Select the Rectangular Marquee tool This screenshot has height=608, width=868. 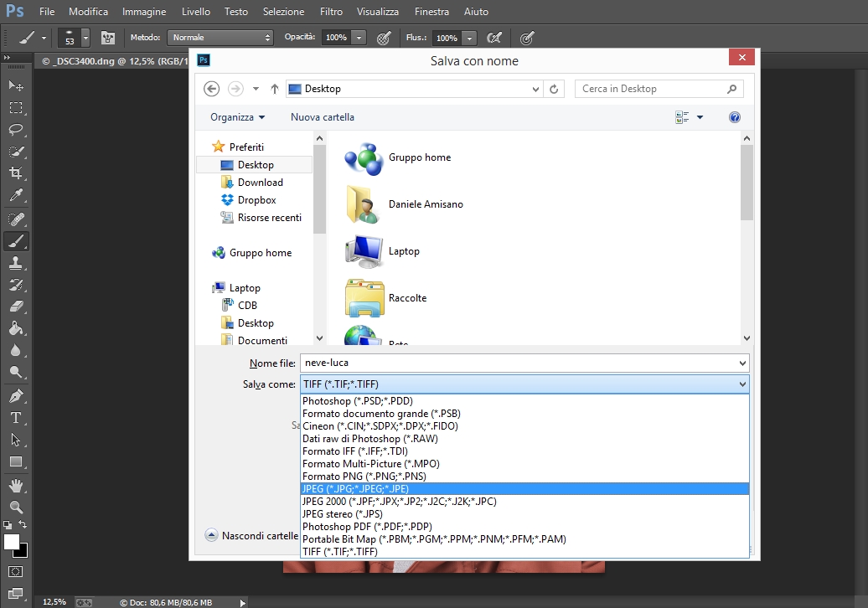coord(15,107)
